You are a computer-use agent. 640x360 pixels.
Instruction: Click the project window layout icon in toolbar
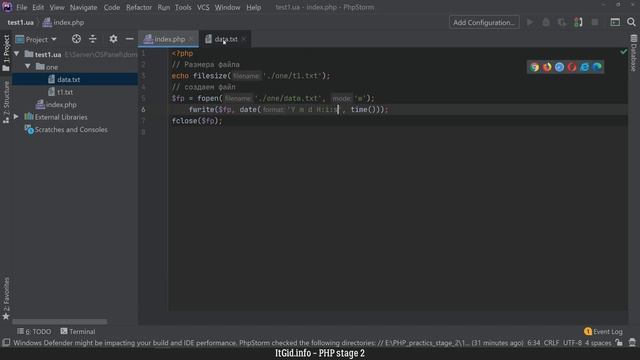pos(615,22)
